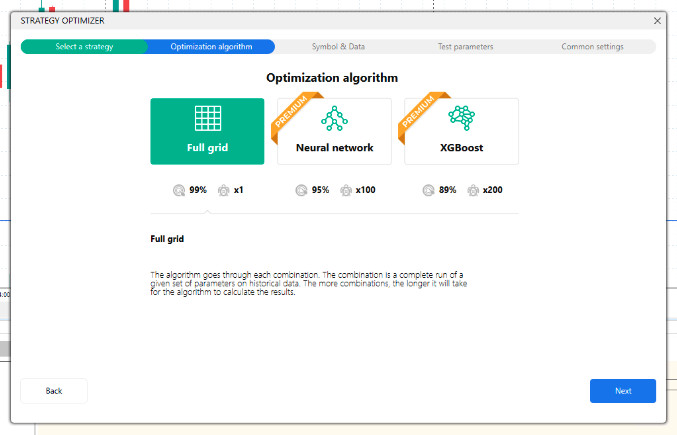Click the Back button

click(x=54, y=391)
